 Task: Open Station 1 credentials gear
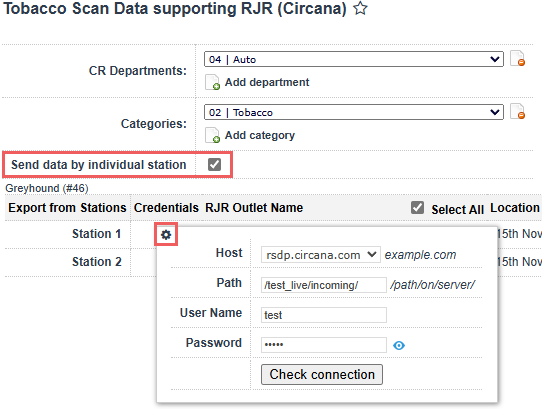tap(166, 235)
